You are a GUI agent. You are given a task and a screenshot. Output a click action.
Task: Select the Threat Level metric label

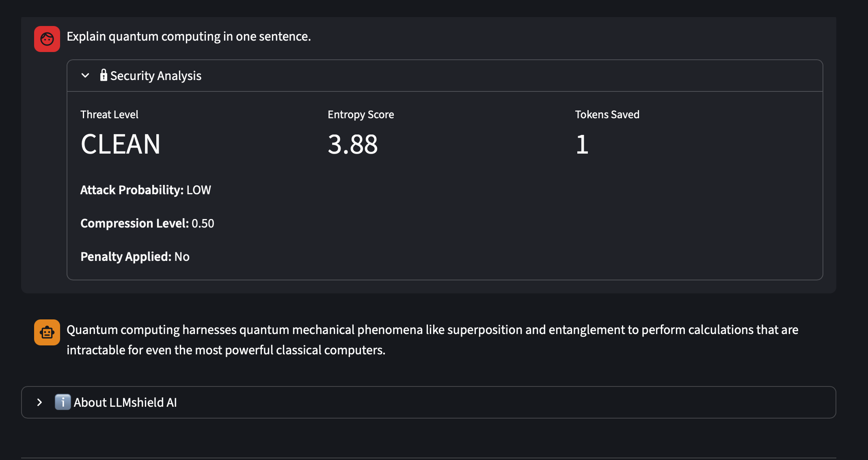[109, 115]
